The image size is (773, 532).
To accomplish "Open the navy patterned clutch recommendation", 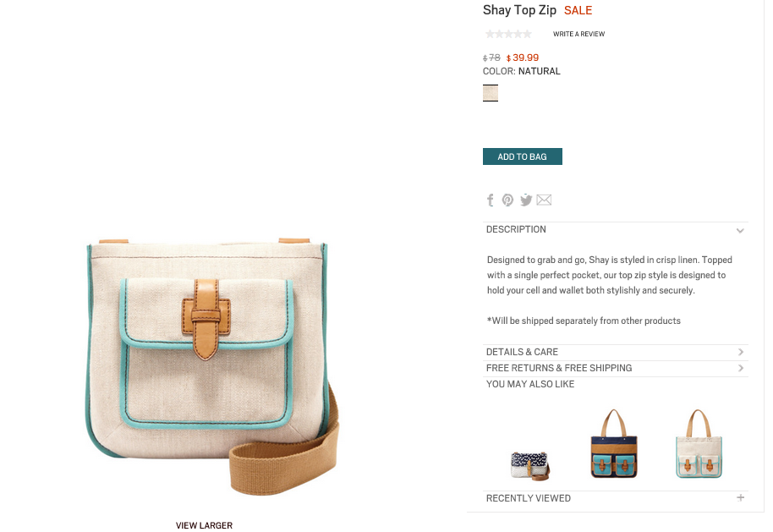I will coord(529,465).
